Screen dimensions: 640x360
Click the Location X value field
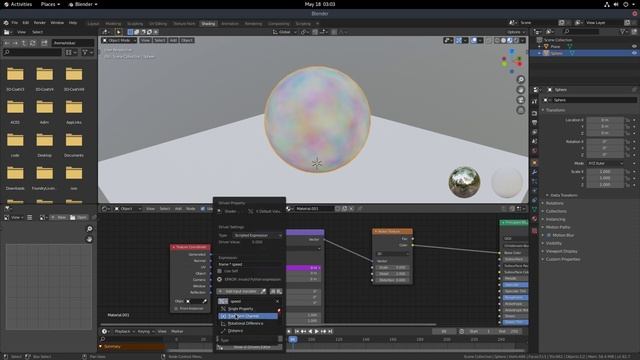click(605, 120)
